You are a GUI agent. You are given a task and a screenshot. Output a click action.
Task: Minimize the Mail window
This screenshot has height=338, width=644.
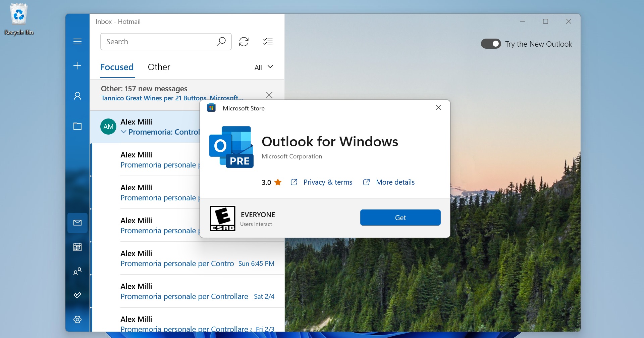[522, 21]
